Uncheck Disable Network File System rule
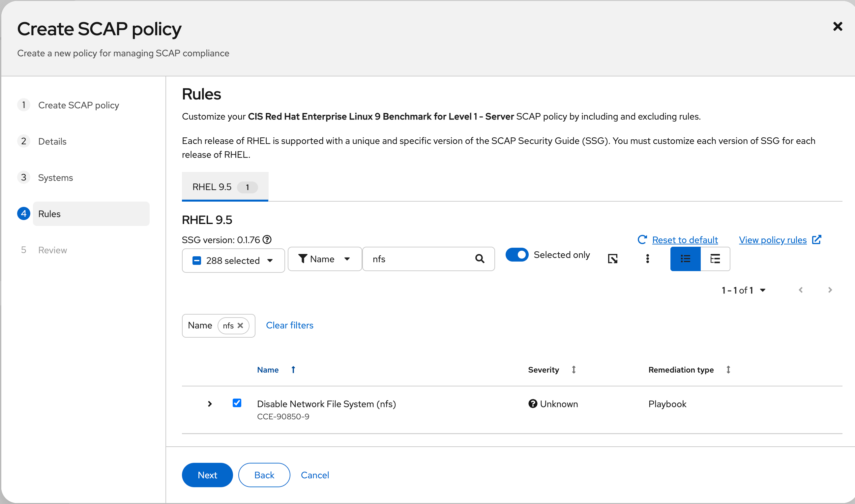The image size is (855, 504). pyautogui.click(x=237, y=403)
